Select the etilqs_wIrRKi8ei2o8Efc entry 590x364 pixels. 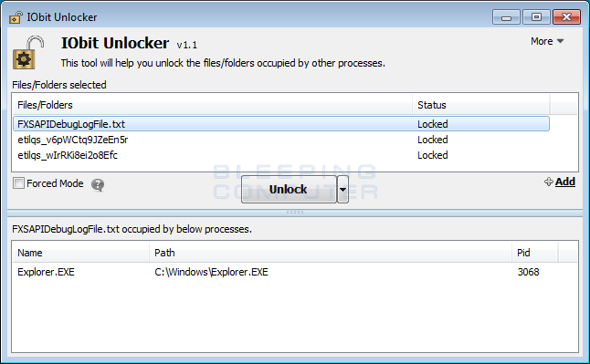pyautogui.click(x=281, y=155)
